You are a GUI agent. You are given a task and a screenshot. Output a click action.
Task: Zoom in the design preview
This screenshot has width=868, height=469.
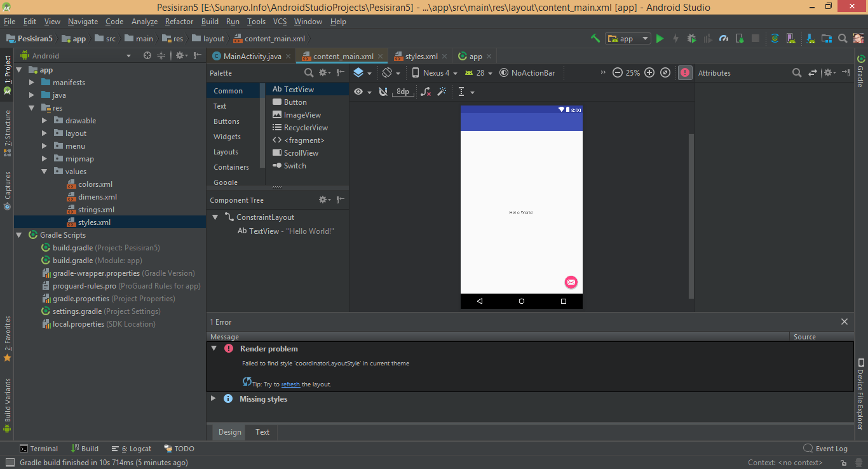click(x=649, y=72)
